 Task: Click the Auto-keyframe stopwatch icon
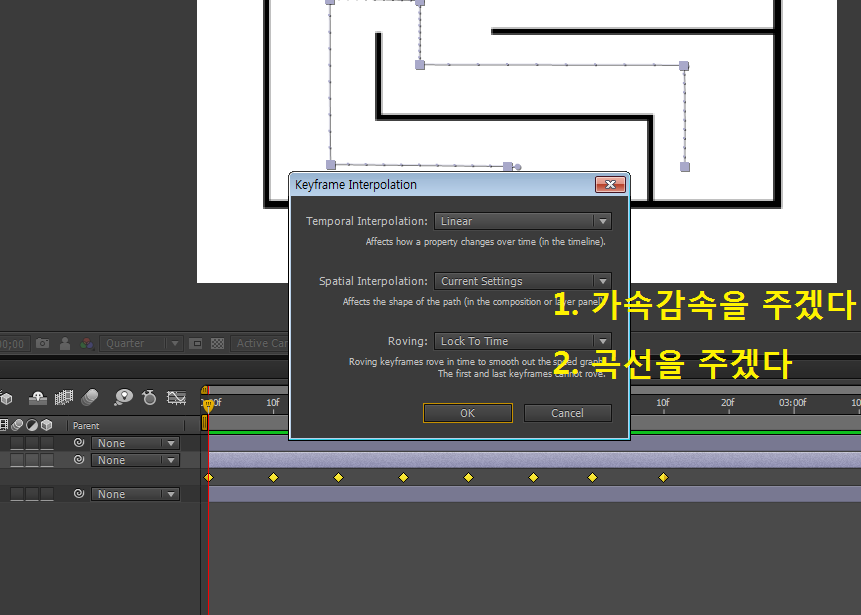coord(149,397)
